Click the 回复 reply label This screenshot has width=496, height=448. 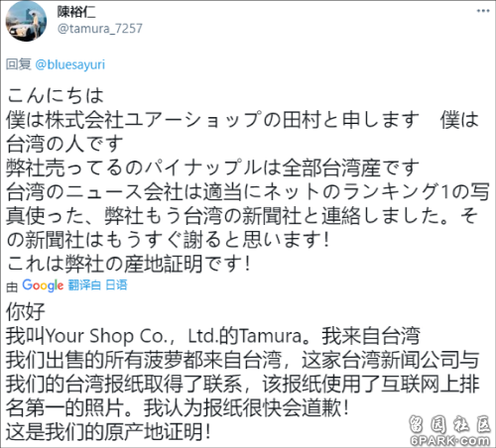pyautogui.click(x=19, y=64)
